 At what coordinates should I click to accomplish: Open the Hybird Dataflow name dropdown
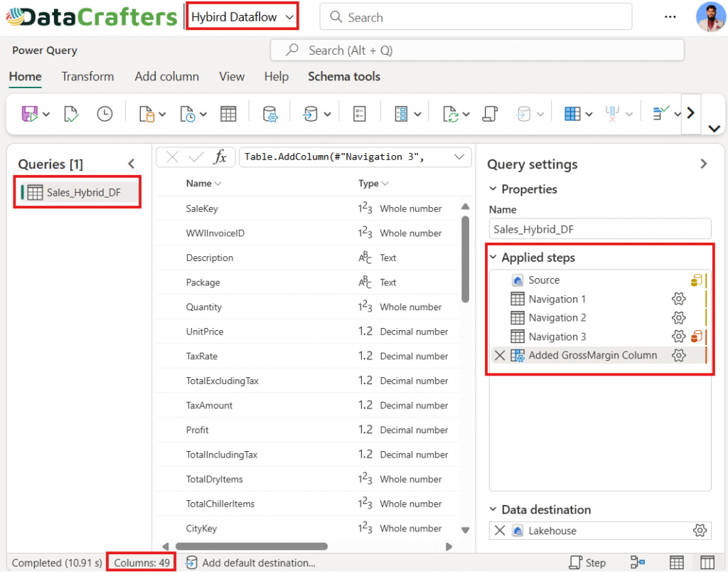pyautogui.click(x=242, y=17)
